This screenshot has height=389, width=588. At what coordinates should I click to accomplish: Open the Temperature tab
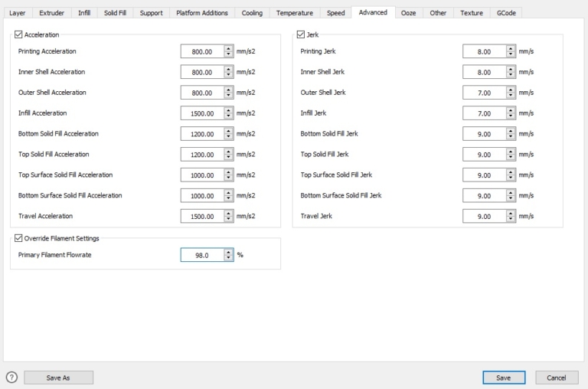coord(295,13)
